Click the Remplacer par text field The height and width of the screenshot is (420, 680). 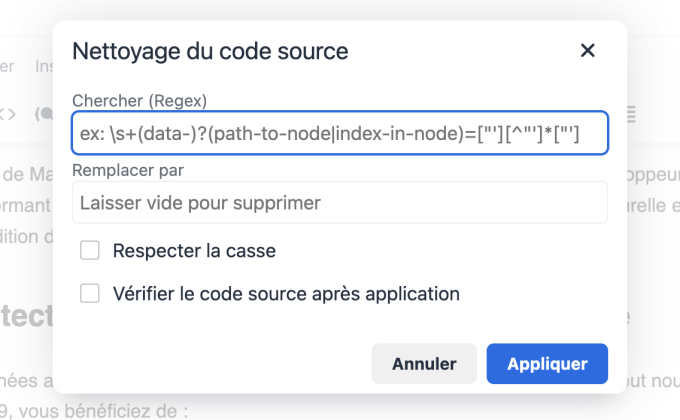[x=339, y=203]
